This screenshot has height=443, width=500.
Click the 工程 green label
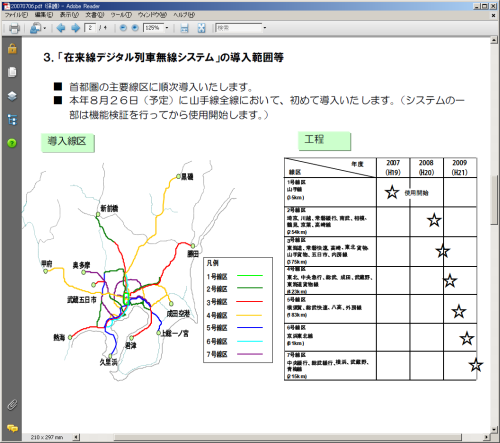[324, 141]
